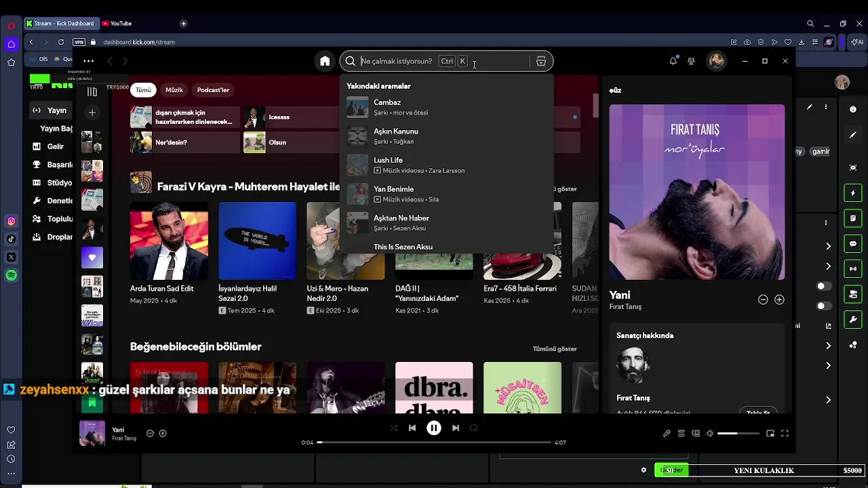Click the info icon in Kick right toolbar
This screenshot has width=868, height=488.
853,109
